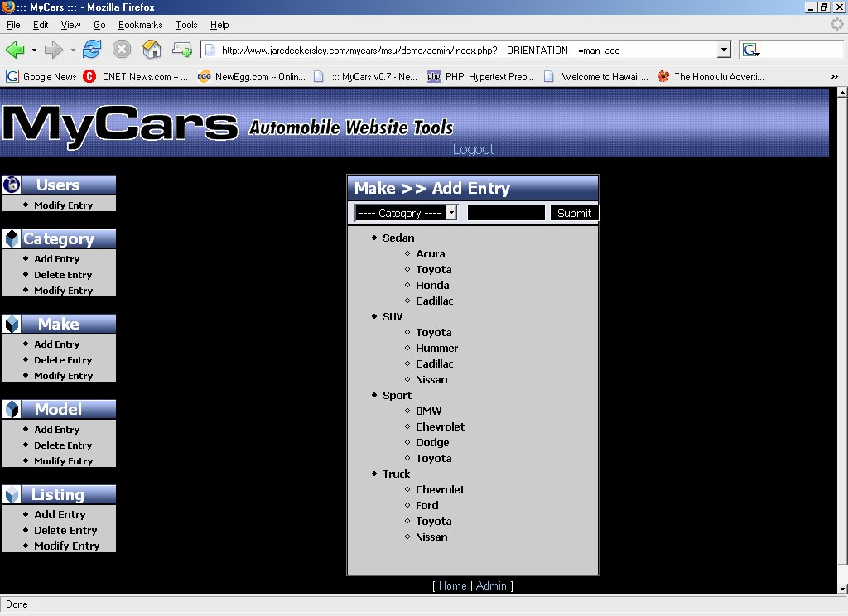Click the Users section lock icon

pyautogui.click(x=12, y=185)
